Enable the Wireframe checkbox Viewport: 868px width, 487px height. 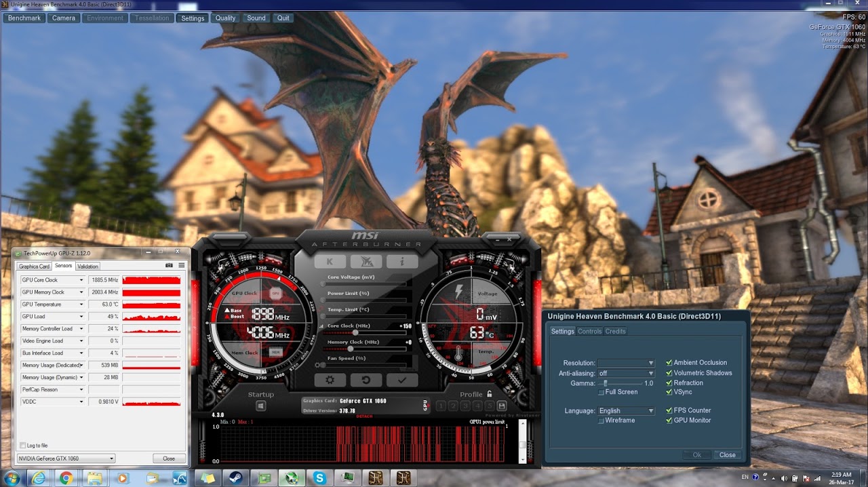tap(601, 421)
